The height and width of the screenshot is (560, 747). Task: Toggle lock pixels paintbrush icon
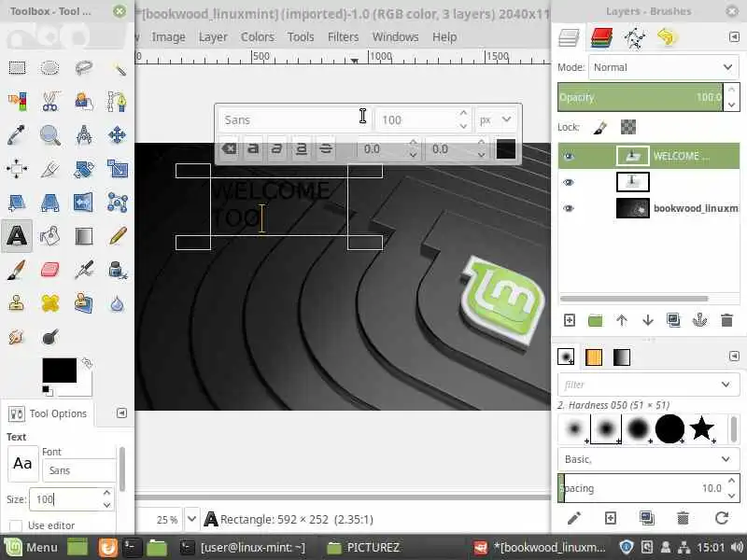point(599,127)
